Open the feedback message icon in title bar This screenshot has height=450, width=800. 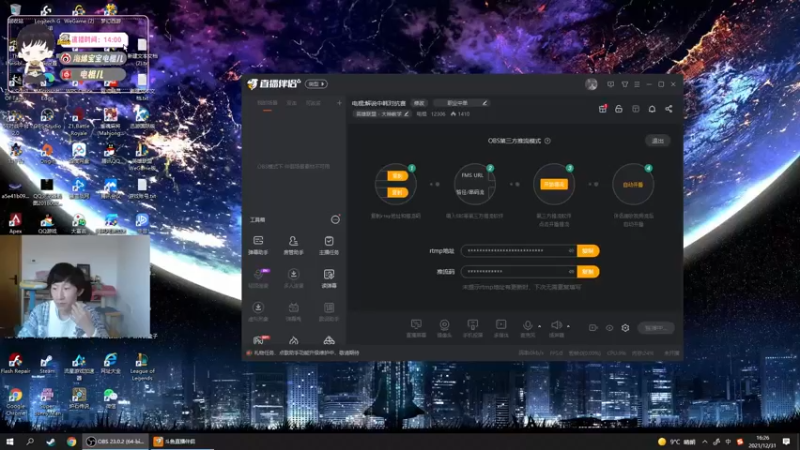(x=611, y=84)
